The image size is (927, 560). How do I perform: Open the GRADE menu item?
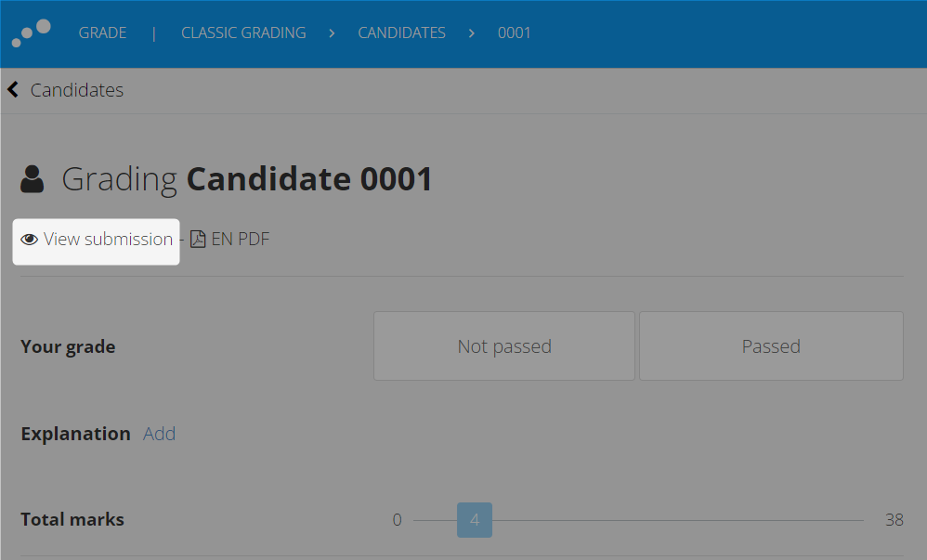102,33
